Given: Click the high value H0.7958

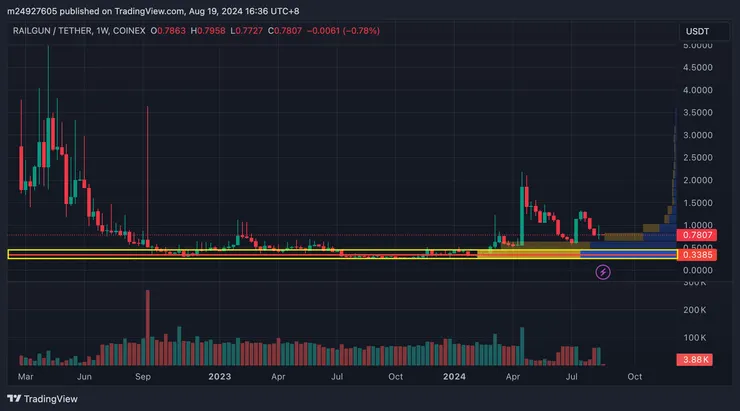Looking at the screenshot, I should coord(208,31).
